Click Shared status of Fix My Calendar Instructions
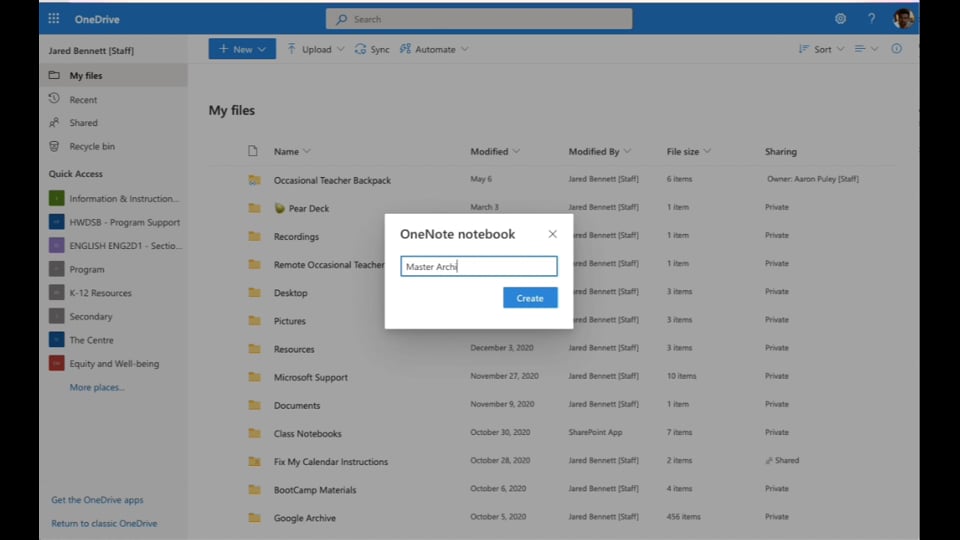 (x=782, y=460)
